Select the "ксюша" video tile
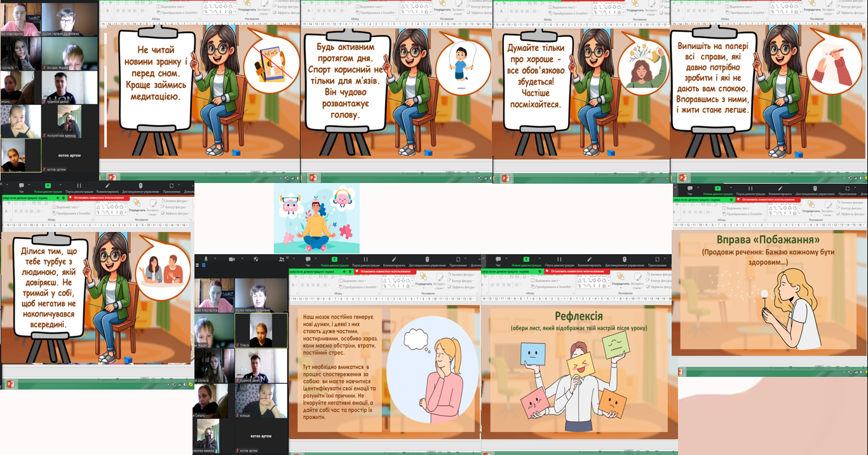The height and width of the screenshot is (455, 868). click(x=261, y=401)
